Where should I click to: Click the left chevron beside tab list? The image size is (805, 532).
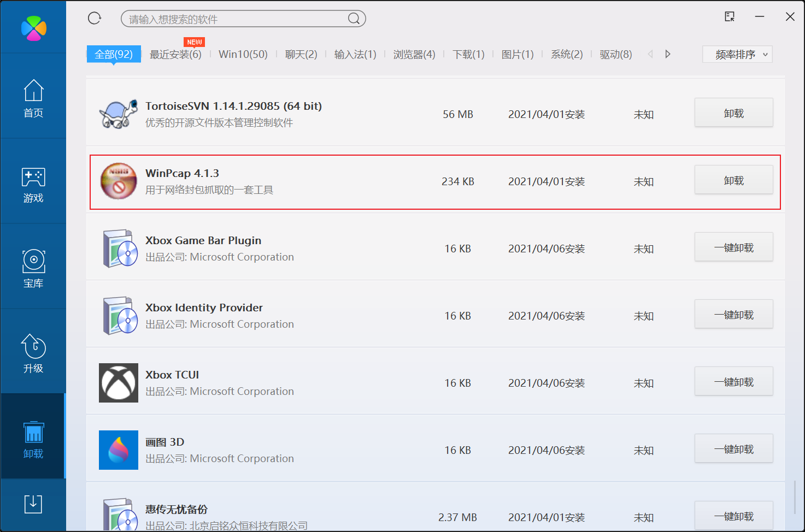650,54
